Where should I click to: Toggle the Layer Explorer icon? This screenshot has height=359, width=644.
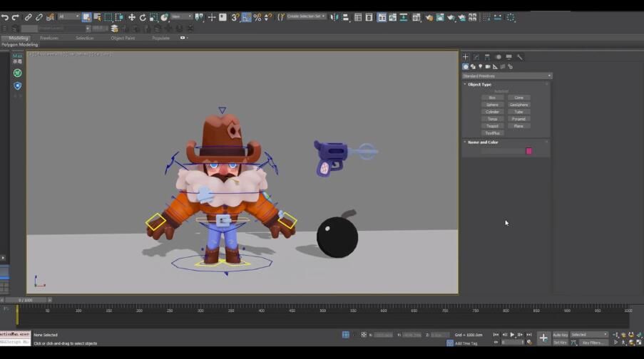369,17
